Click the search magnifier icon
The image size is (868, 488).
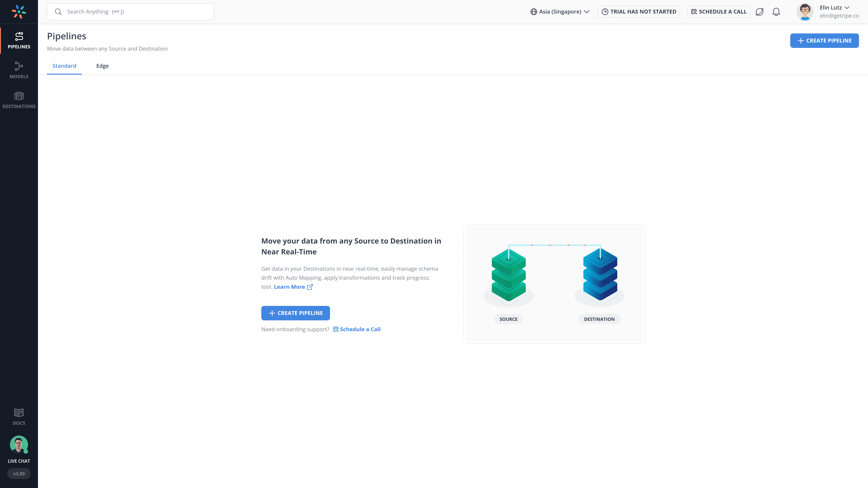[58, 12]
